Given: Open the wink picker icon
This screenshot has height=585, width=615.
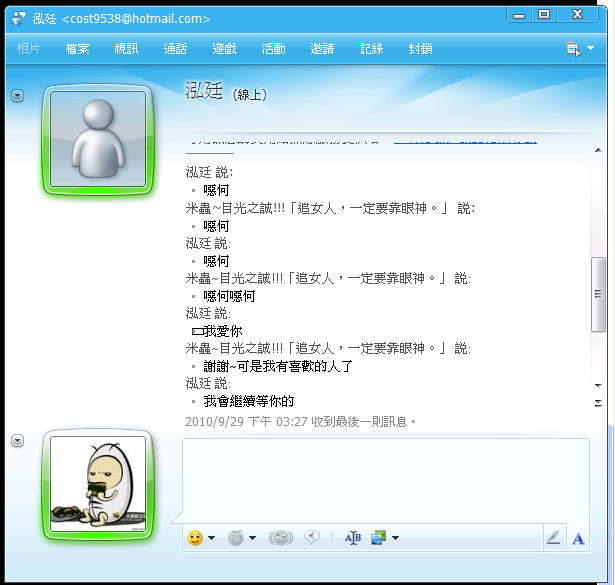Looking at the screenshot, I should click(236, 538).
